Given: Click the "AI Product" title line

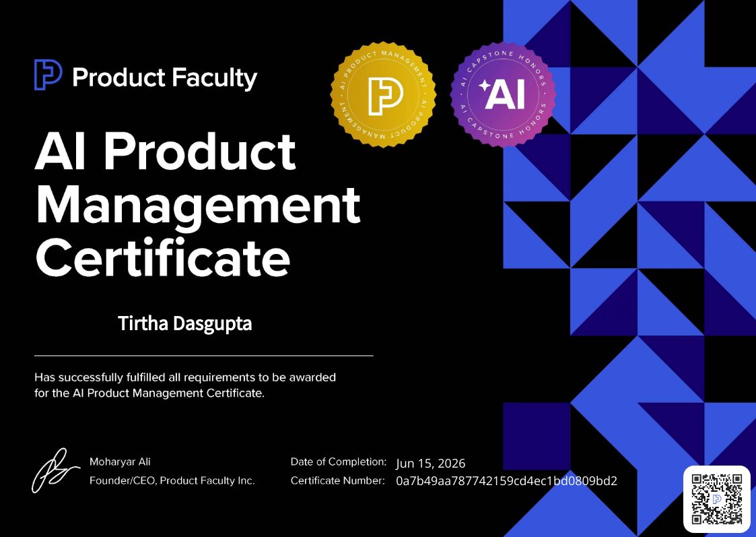Looking at the screenshot, I should (166, 151).
